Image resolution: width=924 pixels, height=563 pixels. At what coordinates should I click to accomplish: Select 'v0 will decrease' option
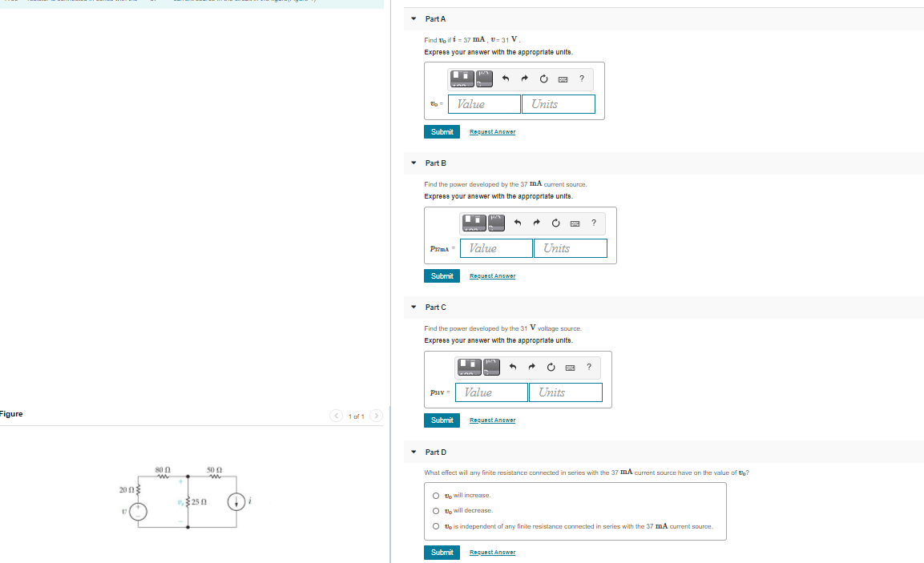click(436, 511)
